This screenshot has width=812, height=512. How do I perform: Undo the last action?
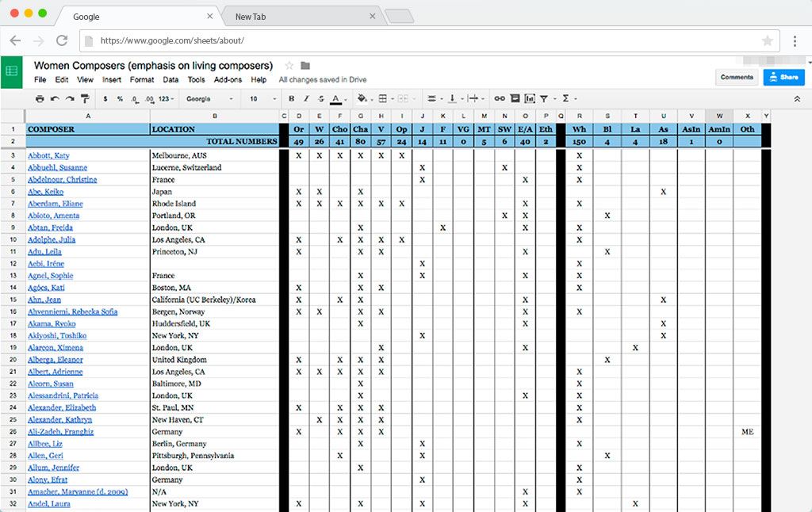55,98
